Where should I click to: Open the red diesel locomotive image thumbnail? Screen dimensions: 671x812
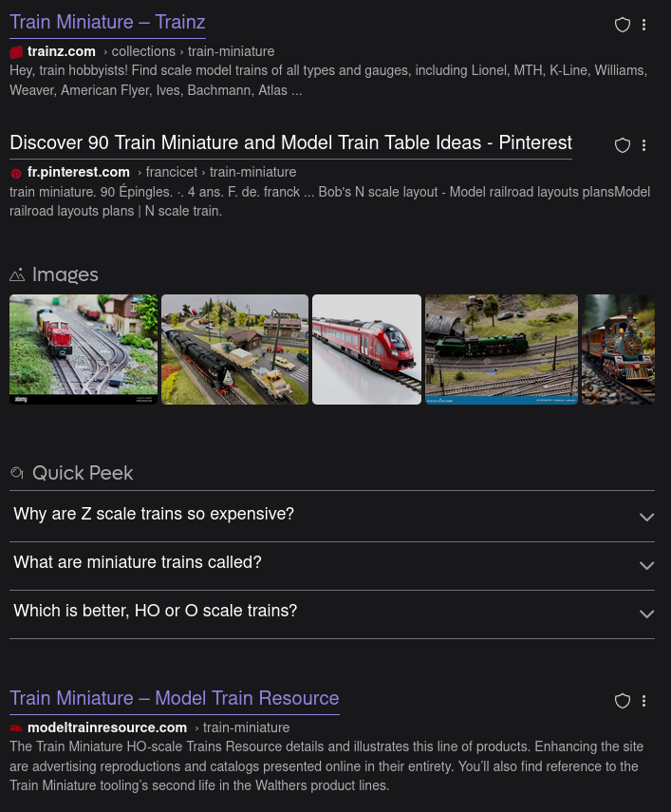(x=84, y=349)
